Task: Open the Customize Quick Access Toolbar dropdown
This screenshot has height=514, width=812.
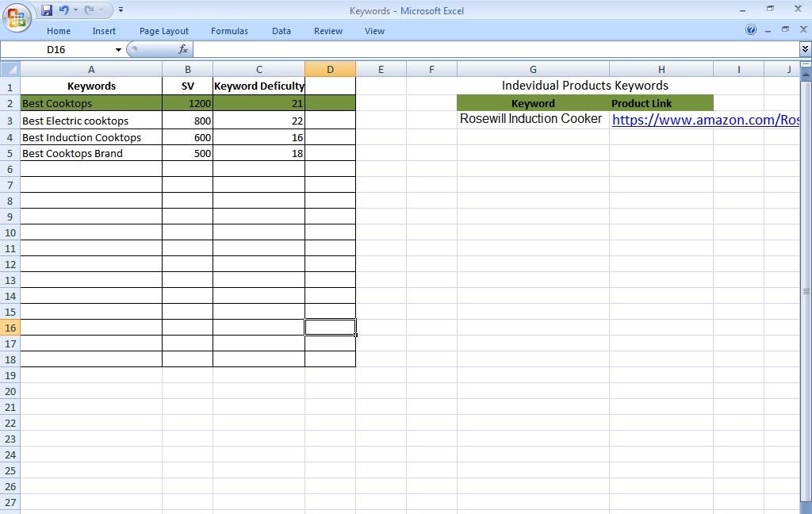Action: 120,10
